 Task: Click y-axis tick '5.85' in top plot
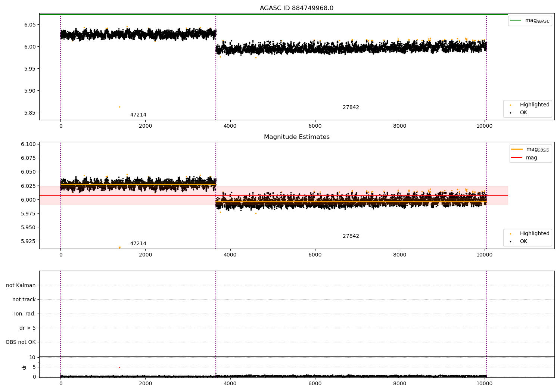click(x=30, y=113)
